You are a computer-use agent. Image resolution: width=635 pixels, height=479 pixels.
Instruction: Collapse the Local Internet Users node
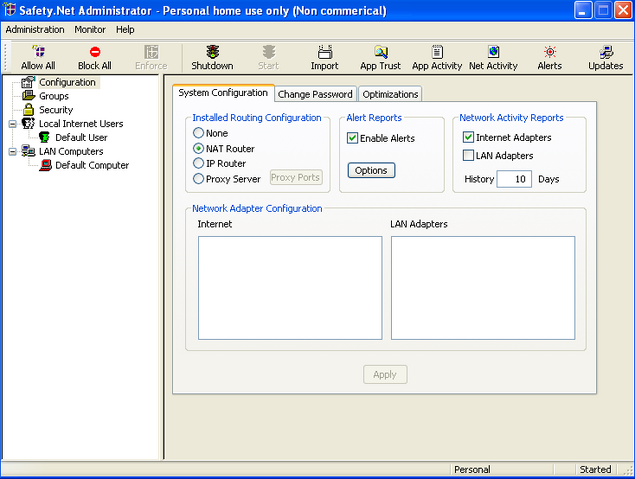[13, 123]
